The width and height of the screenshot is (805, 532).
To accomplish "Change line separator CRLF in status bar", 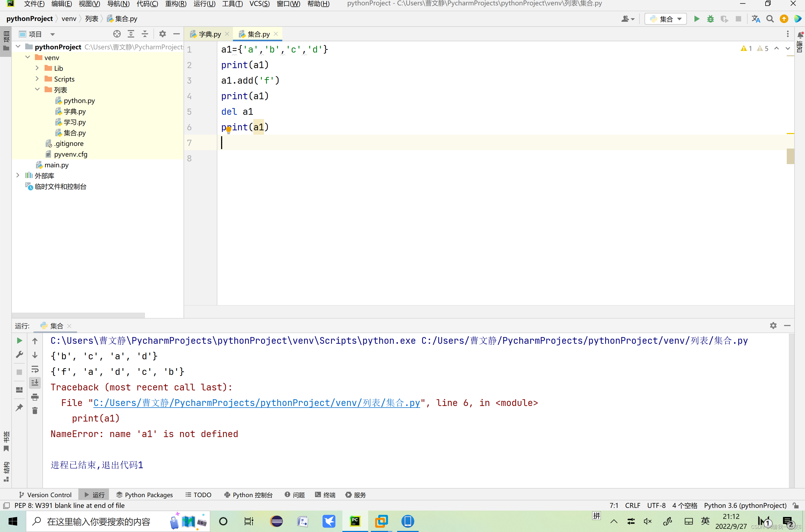I will [632, 505].
